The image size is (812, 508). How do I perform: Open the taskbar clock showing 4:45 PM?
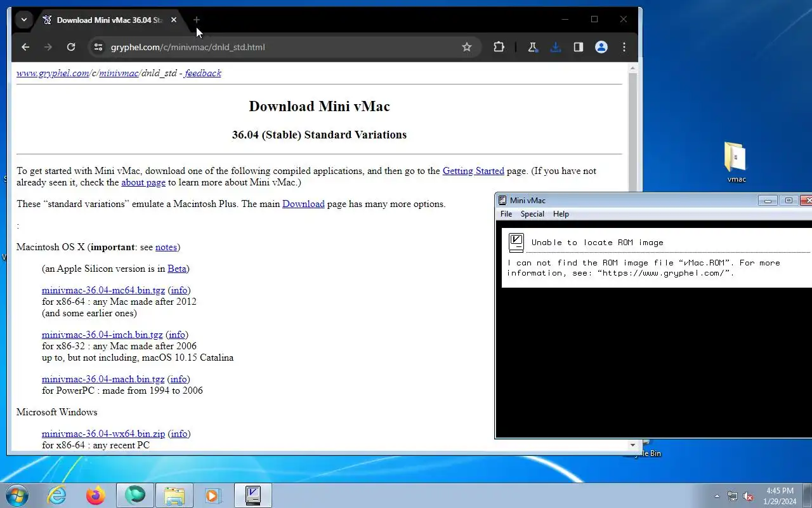click(x=780, y=496)
